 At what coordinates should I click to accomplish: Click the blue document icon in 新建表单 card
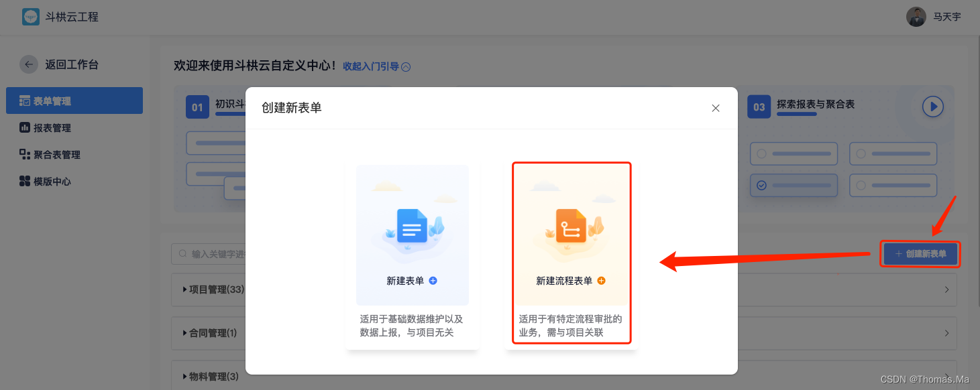pos(412,226)
